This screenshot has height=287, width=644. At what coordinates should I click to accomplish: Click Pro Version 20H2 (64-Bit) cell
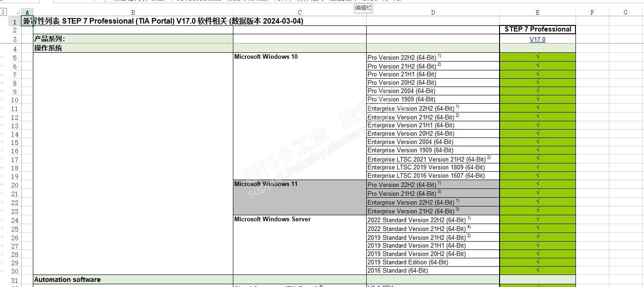click(x=433, y=83)
